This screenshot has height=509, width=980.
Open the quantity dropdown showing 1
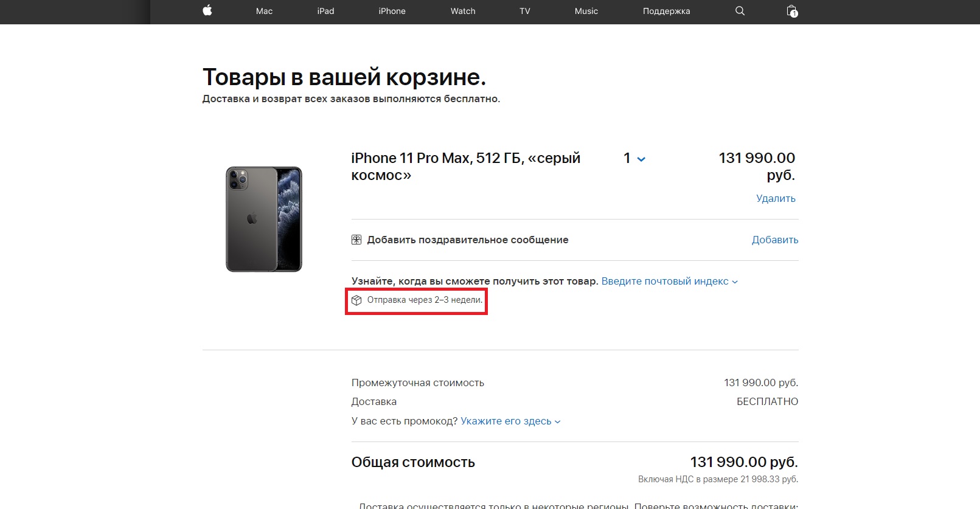tap(634, 159)
